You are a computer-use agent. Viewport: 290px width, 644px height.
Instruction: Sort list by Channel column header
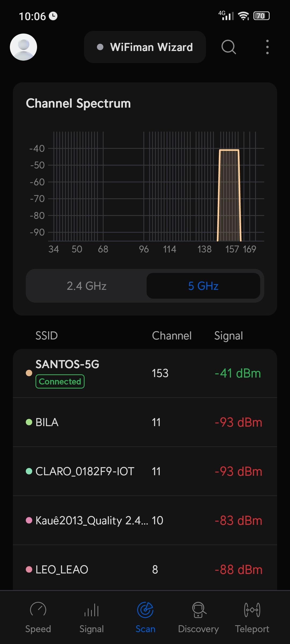(x=172, y=336)
